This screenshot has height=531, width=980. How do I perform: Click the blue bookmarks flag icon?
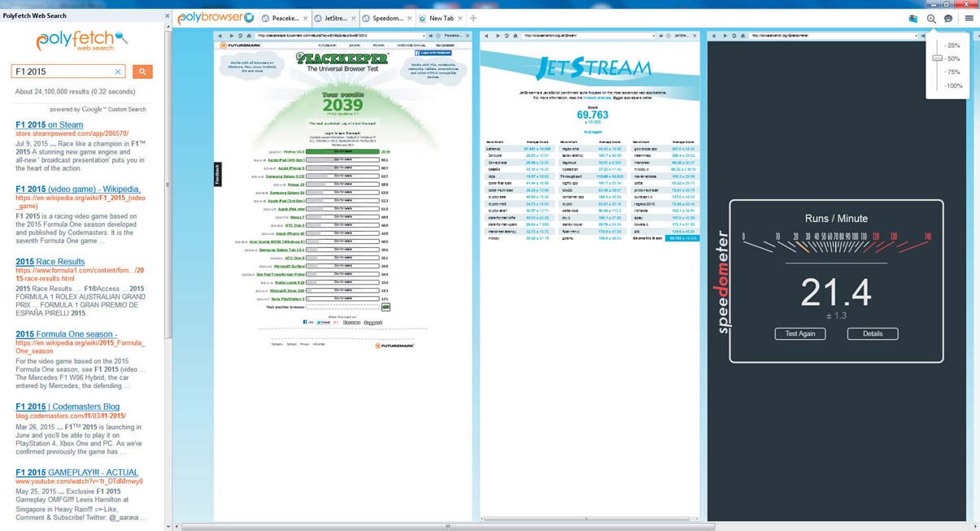(913, 18)
